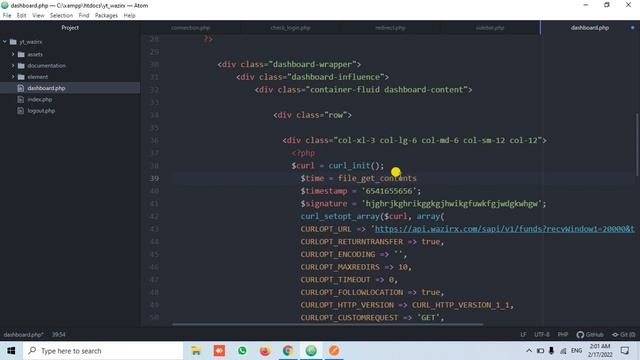This screenshot has height=360, width=640.
Task: Open index.php in the tree view
Action: pyautogui.click(x=40, y=100)
